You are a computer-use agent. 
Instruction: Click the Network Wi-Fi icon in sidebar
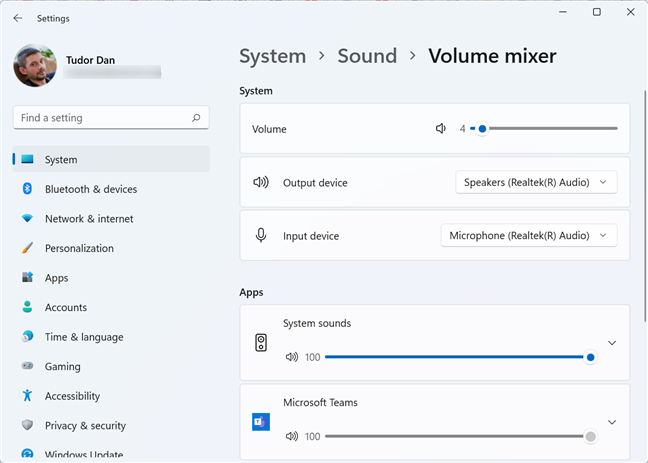(27, 218)
